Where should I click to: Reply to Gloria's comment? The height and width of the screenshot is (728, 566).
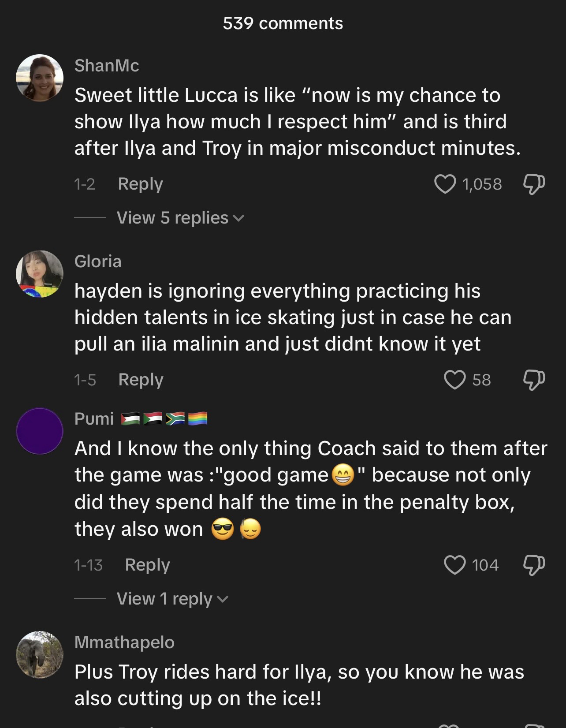141,380
